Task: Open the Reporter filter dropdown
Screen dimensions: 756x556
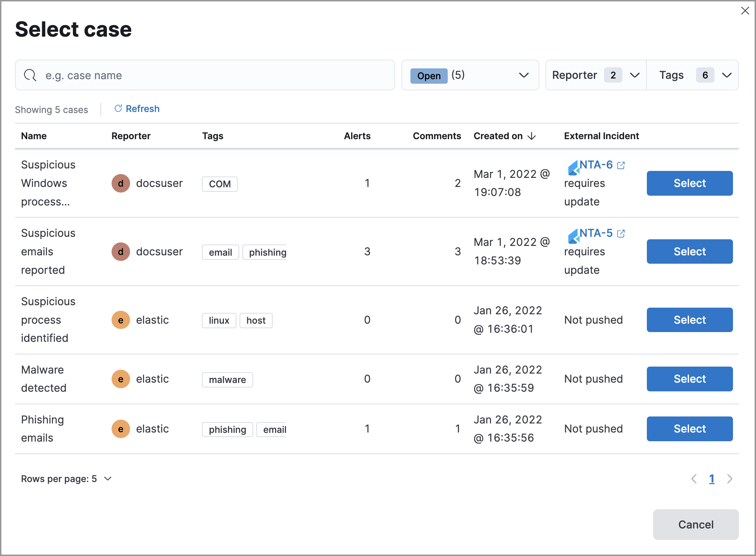Action: coord(596,75)
